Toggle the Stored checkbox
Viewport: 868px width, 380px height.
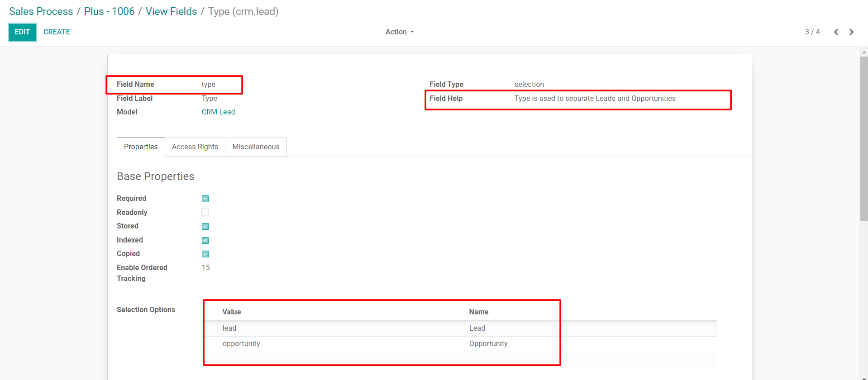point(205,226)
